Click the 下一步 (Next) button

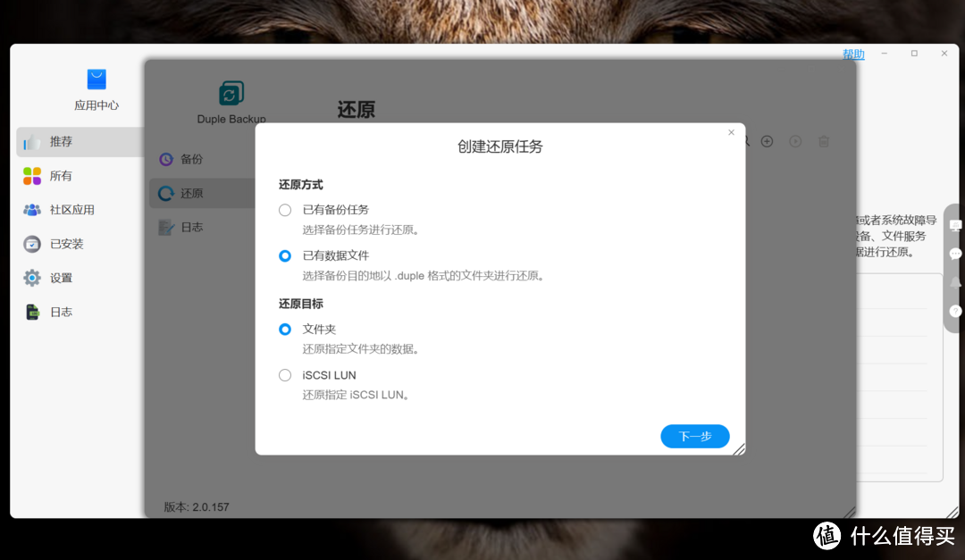click(x=694, y=437)
